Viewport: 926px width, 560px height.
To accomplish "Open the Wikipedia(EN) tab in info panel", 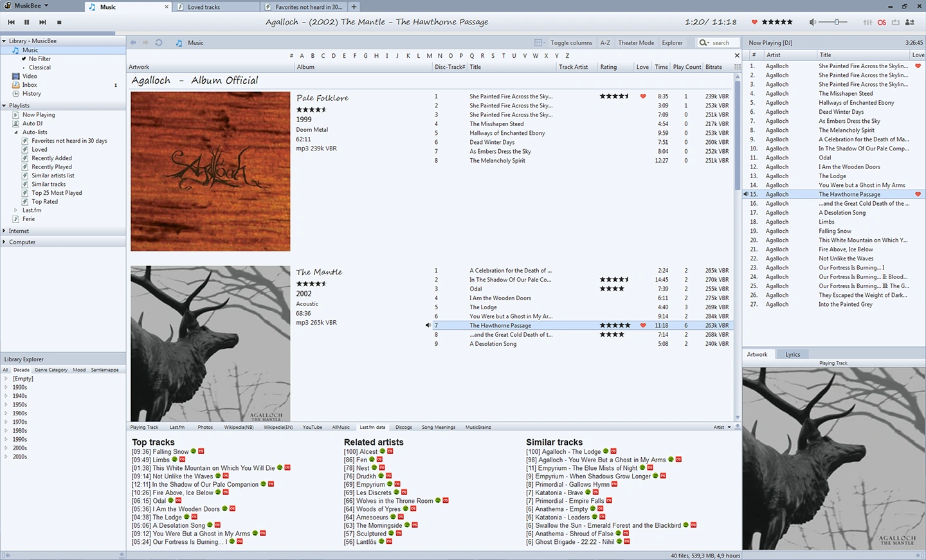I will pyautogui.click(x=278, y=427).
